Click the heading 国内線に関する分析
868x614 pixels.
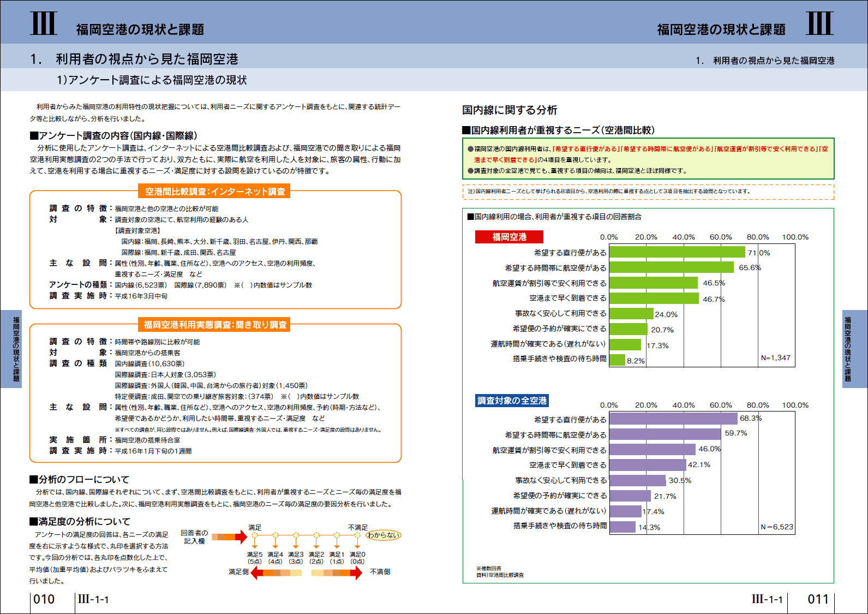tap(510, 110)
